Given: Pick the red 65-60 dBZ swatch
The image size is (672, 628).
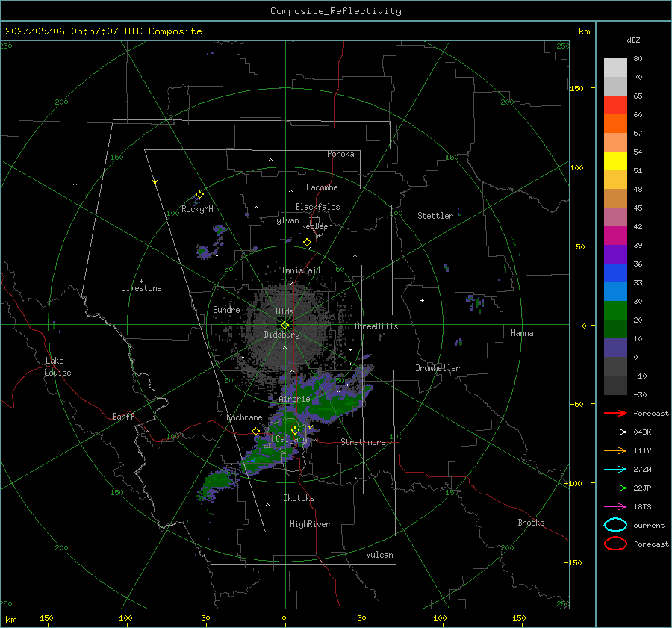Looking at the screenshot, I should click(615, 105).
